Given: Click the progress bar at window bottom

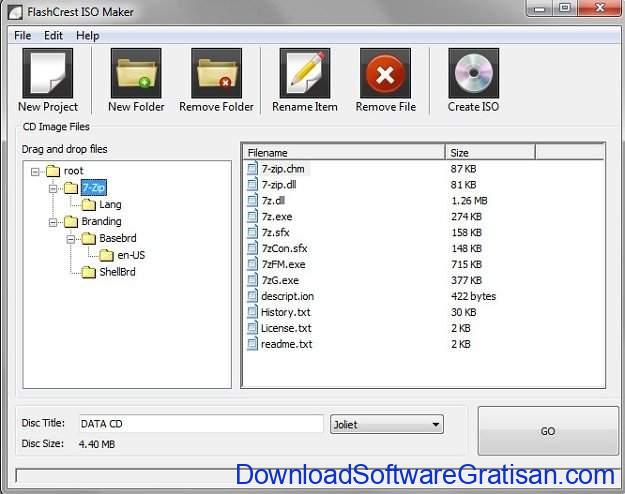Looking at the screenshot, I should 317,476.
